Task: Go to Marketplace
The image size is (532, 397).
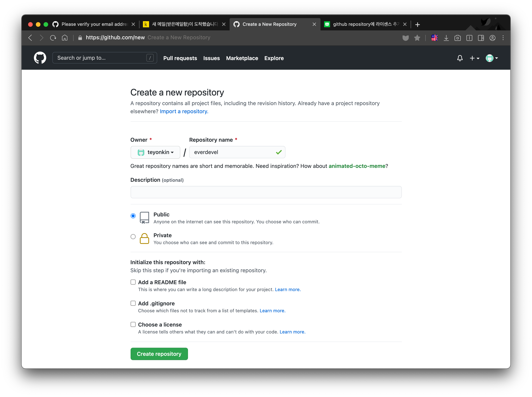Action: 242,58
